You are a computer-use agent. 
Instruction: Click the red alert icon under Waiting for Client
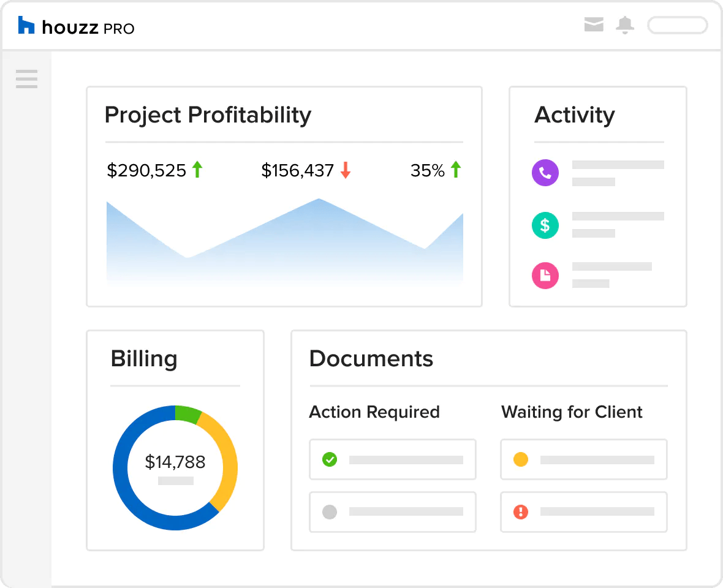[521, 511]
